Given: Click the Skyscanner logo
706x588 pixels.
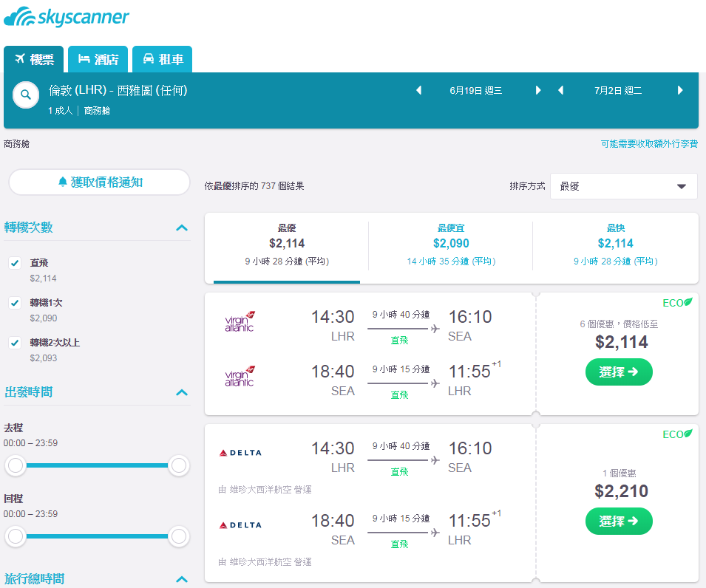Looking at the screenshot, I should pos(67,17).
